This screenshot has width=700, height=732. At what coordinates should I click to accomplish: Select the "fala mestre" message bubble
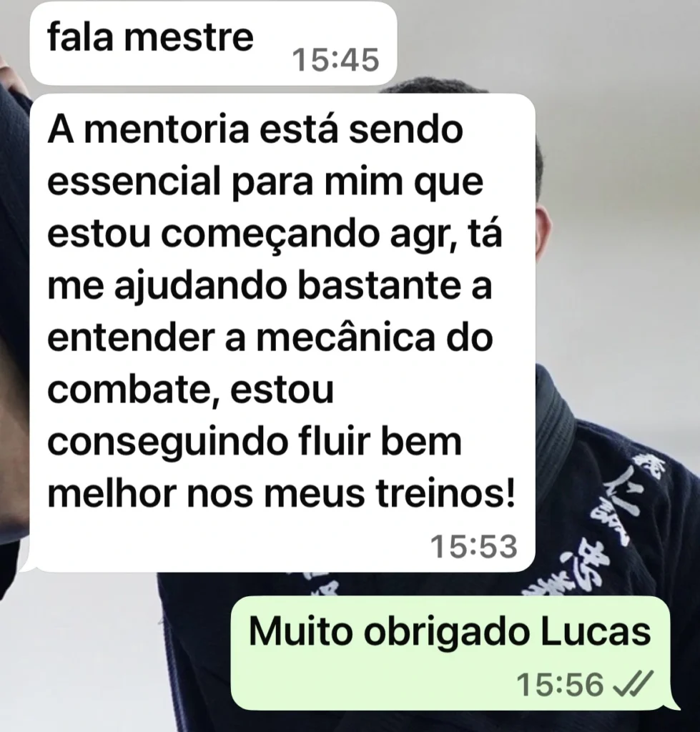(213, 43)
